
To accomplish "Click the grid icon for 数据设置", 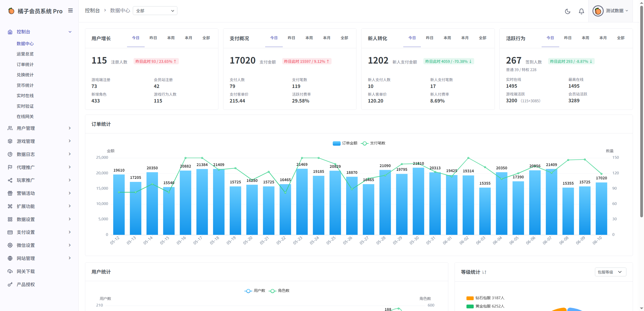I will pyautogui.click(x=10, y=219).
